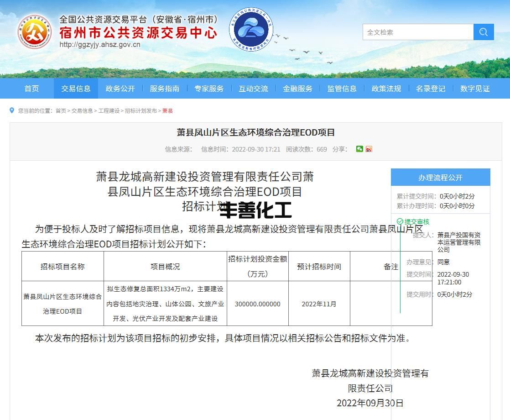510x420 pixels.
Task: Click 累计提交时间 0天0小时2分 value
Action: pyautogui.click(x=457, y=196)
